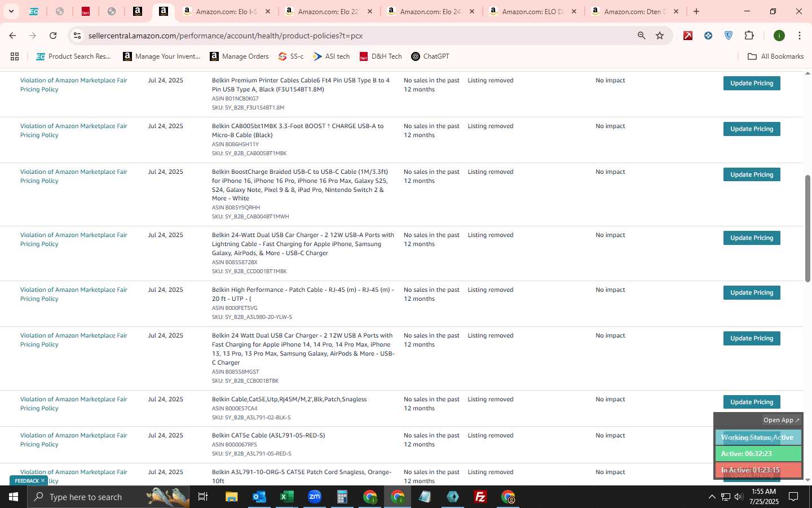Open Fair Pricing Policy violation link for Belkin Premium Printer
Screen dimensions: 812x508
pyautogui.click(x=74, y=85)
